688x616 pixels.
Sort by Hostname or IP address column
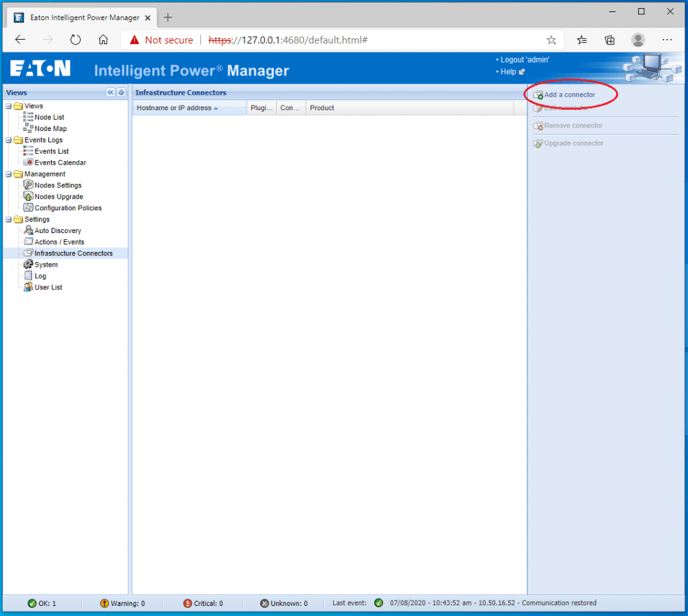pos(189,108)
